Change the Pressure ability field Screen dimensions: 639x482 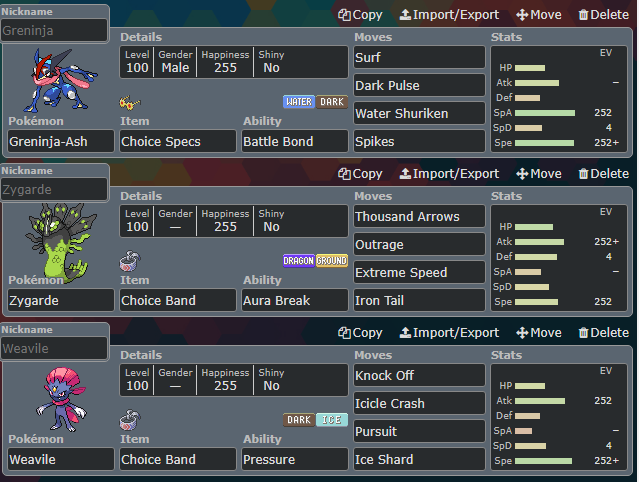[295, 459]
